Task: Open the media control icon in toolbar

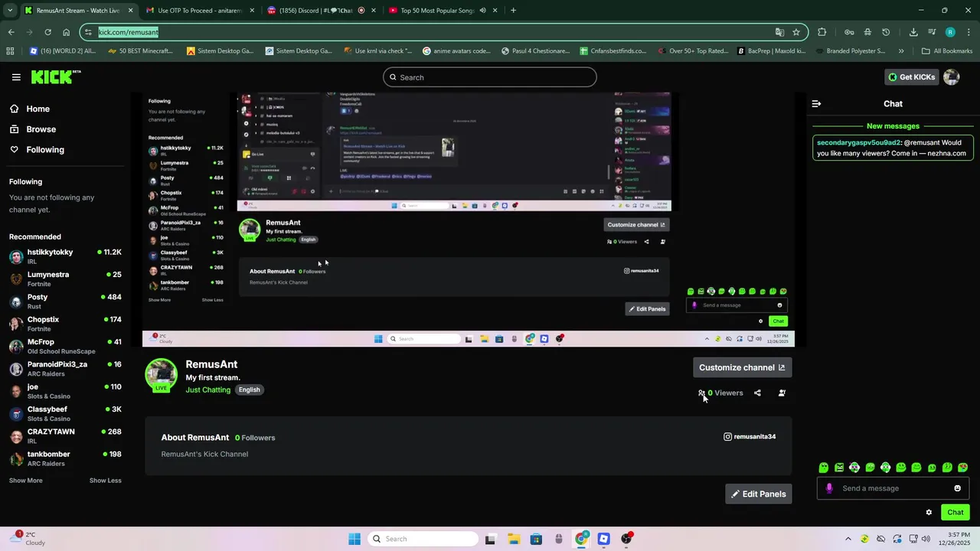Action: (932, 32)
